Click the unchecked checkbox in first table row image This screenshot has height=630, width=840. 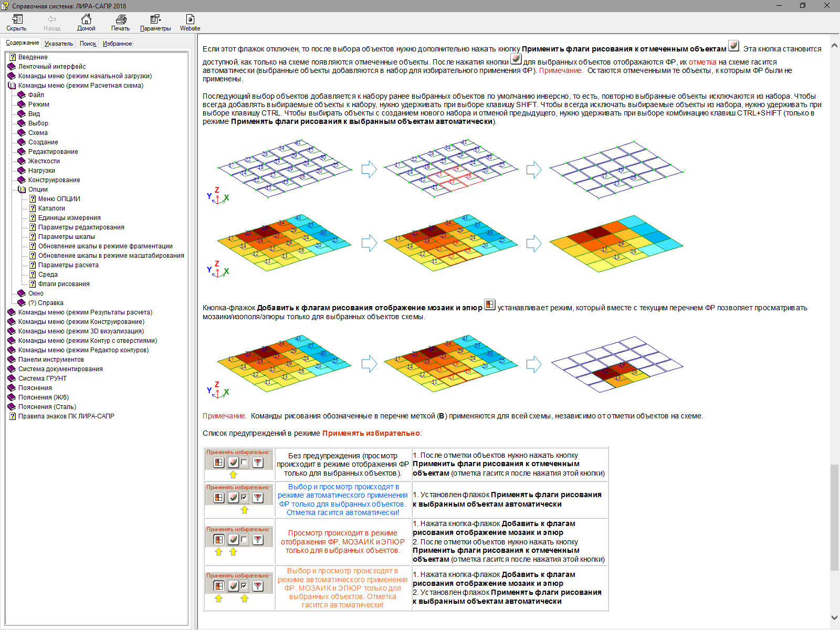244,463
